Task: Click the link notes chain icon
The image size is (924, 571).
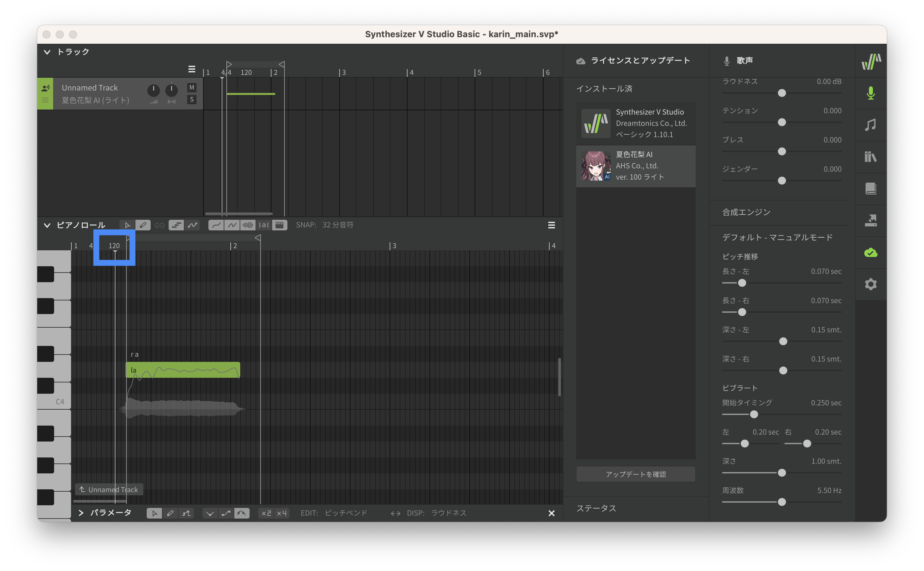Action: (x=160, y=225)
